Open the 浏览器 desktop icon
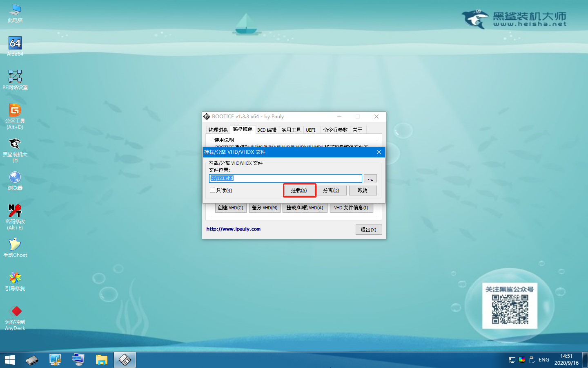 15,180
